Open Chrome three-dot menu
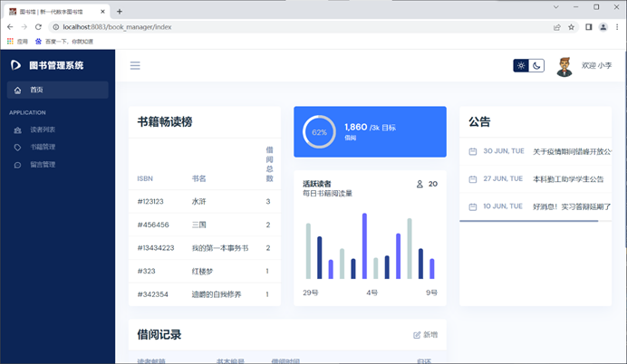 click(617, 27)
